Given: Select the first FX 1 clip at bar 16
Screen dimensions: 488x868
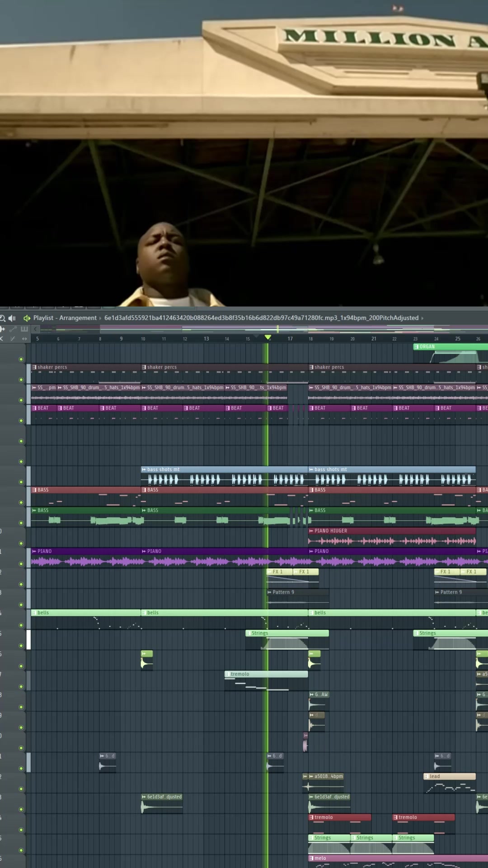Looking at the screenshot, I should [279, 578].
